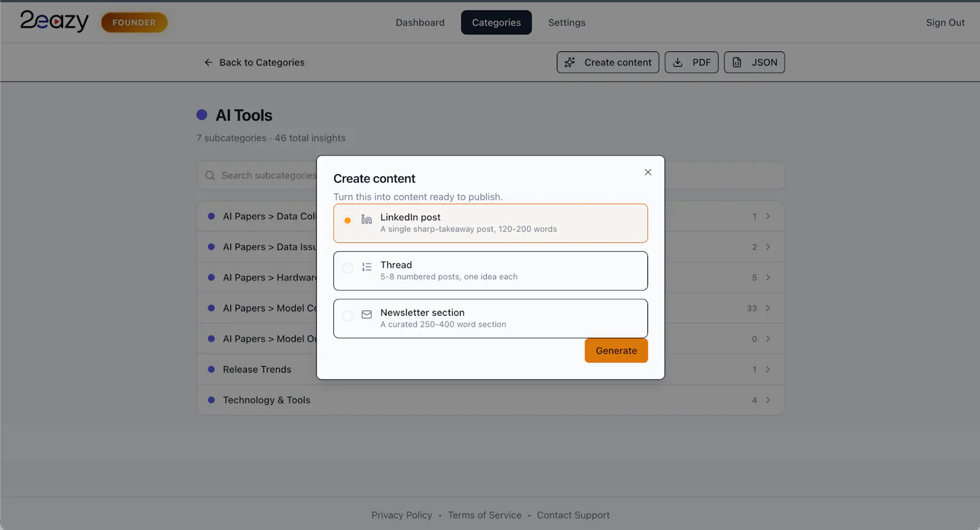The image size is (980, 530).
Task: Open the Settings tab
Action: [567, 23]
